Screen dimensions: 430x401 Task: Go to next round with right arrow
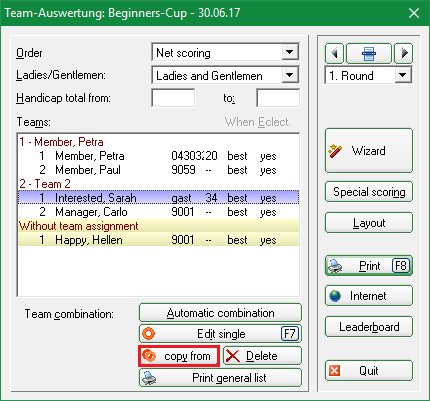(403, 53)
